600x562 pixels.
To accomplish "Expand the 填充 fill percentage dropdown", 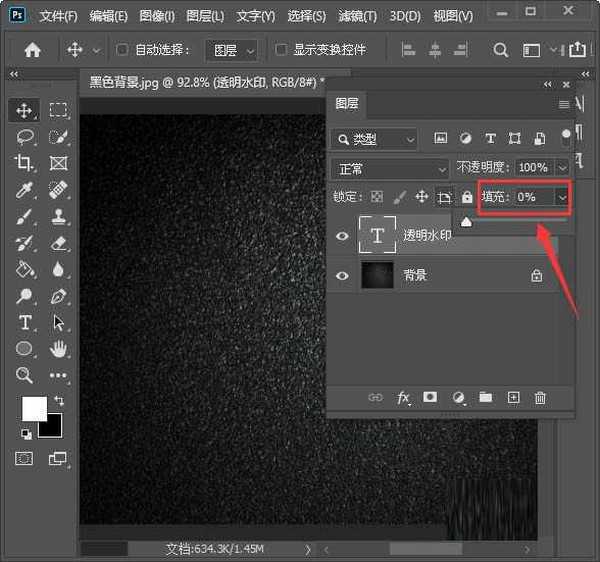I will [562, 198].
